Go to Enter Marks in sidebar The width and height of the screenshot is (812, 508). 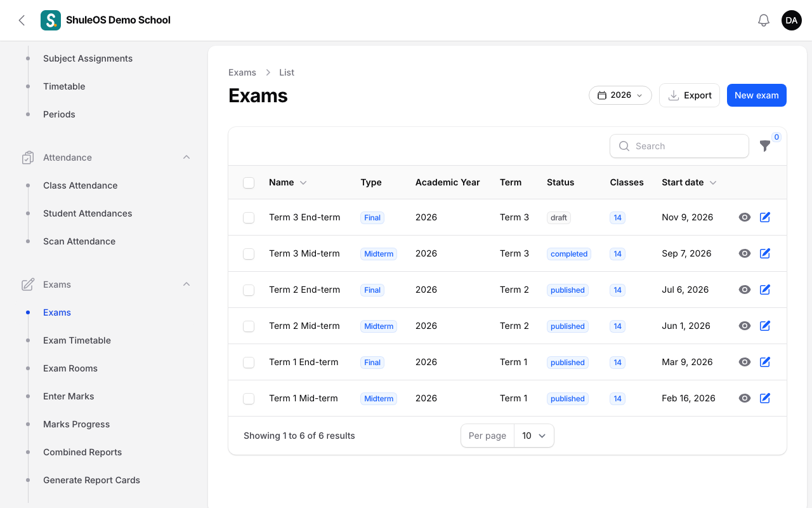coord(69,396)
